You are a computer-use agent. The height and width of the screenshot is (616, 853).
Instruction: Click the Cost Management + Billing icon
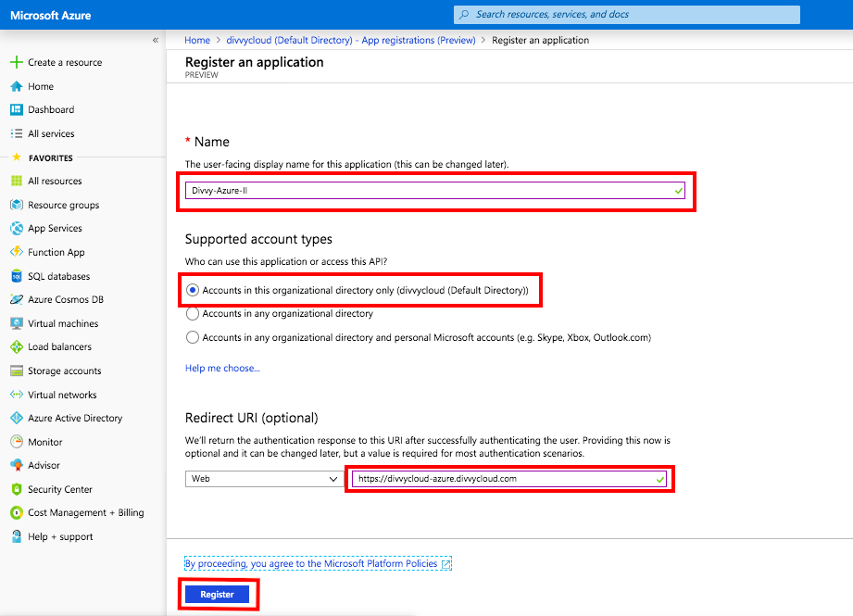[17, 512]
